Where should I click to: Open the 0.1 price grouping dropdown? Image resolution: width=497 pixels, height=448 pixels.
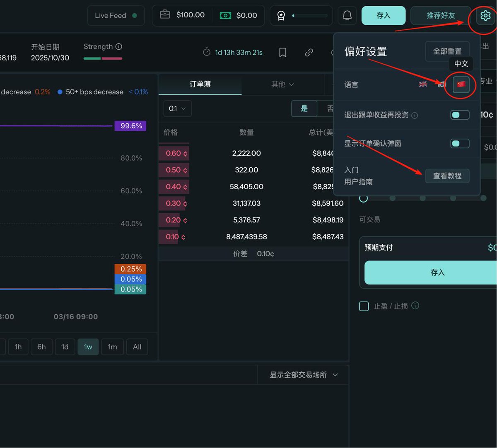pyautogui.click(x=178, y=108)
